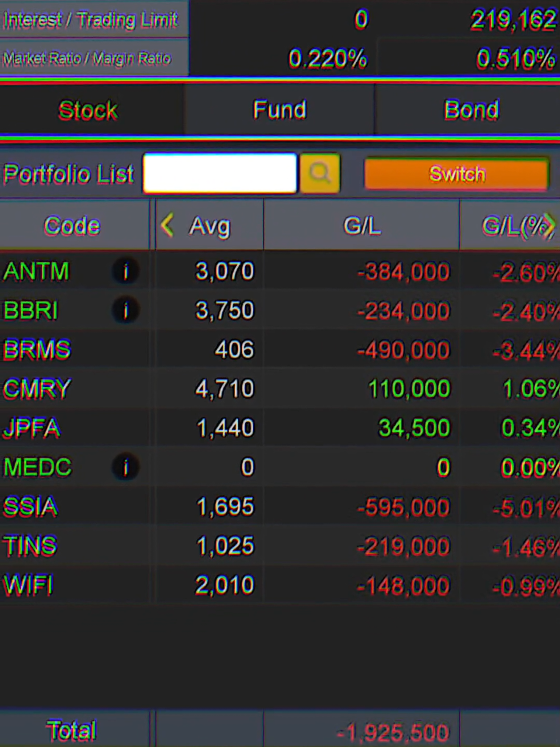Viewport: 560px width, 747px height.
Task: Click the -219,000 loss value
Action: [x=404, y=547]
